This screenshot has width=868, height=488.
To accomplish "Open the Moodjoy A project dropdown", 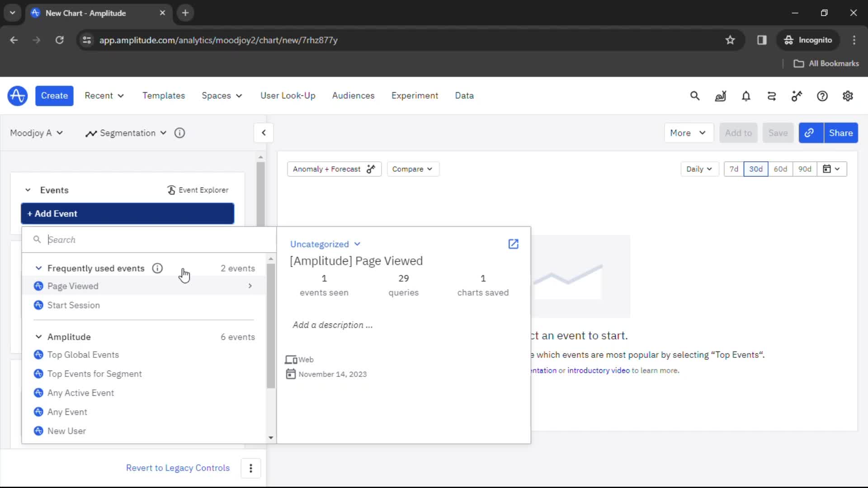I will tap(37, 133).
